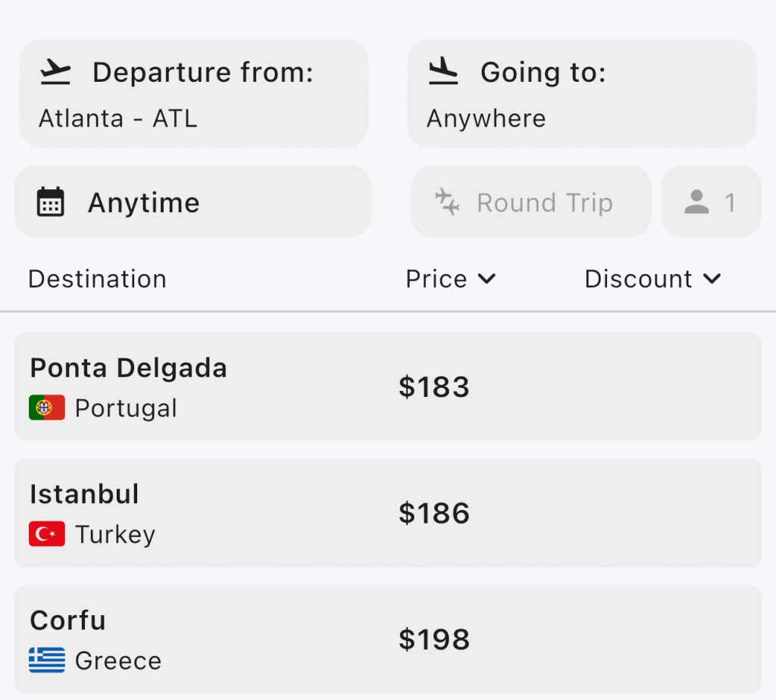Click the landing airplane icon
Screen dimensions: 776x700
click(443, 73)
